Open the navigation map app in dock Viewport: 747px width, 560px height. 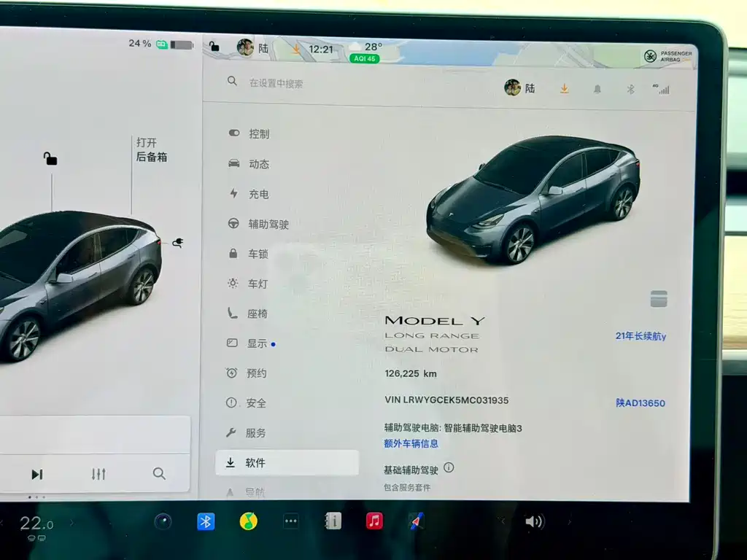click(x=417, y=521)
